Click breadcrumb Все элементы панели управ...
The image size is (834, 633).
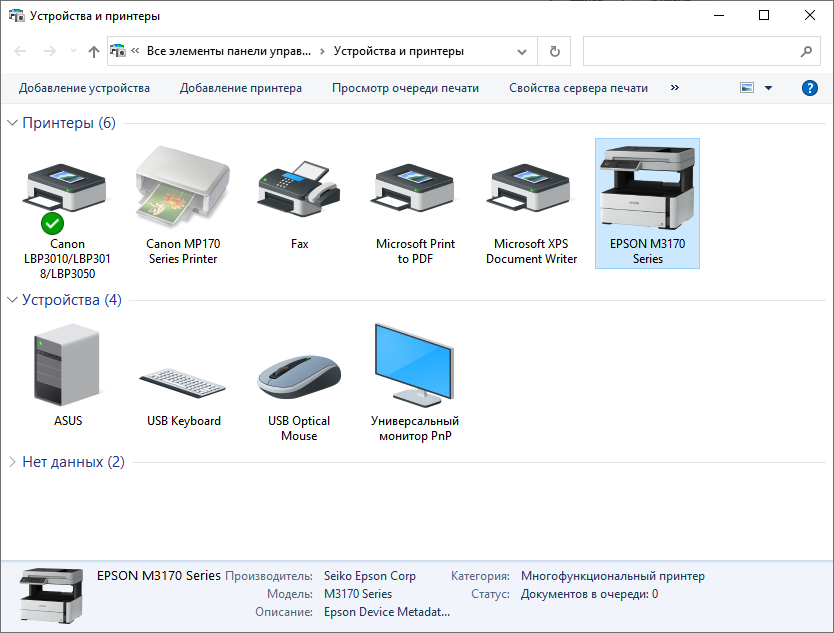tap(229, 51)
